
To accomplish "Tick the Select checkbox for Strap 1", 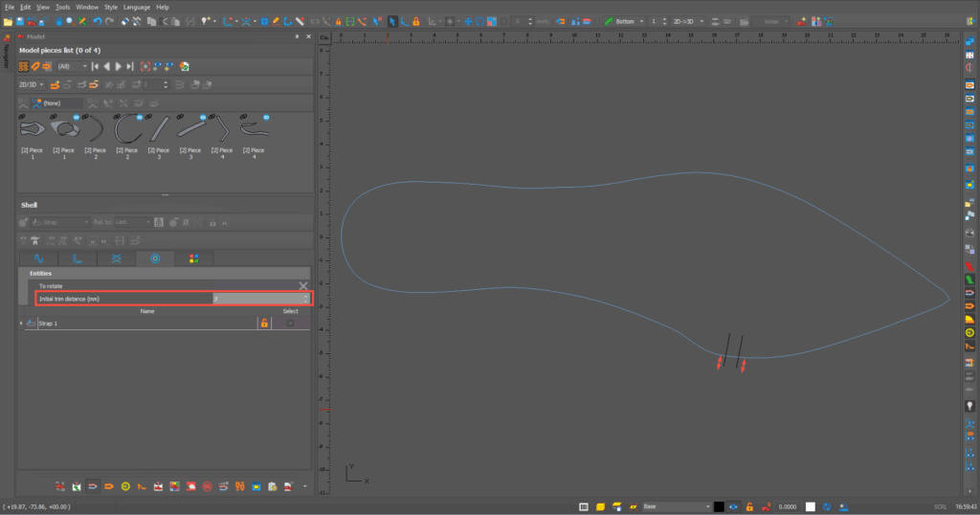I will 290,324.
